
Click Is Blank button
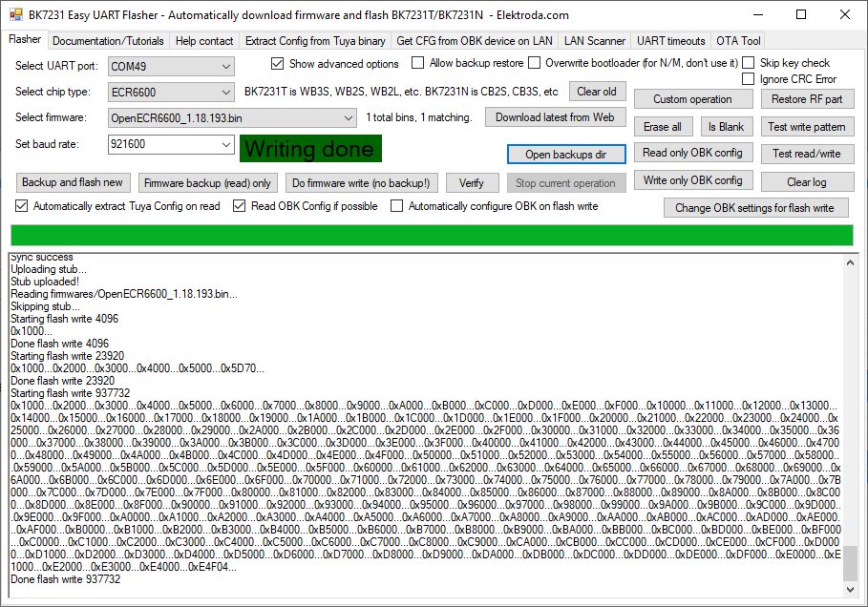[726, 127]
